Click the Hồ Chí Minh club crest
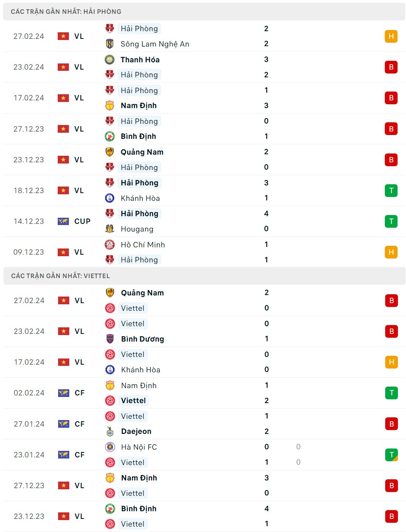 tap(110, 245)
